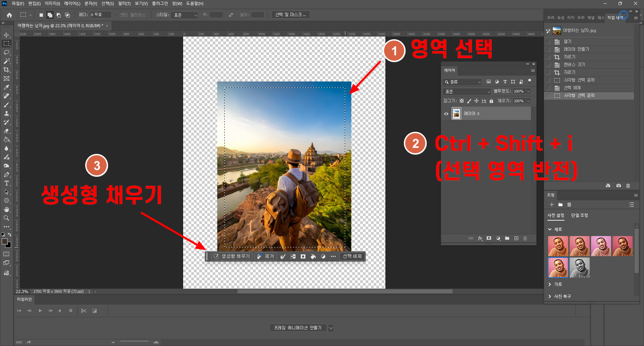The image size is (644, 346).
Task: Select the grayscale portrait preset thumbnail
Action: (x=579, y=268)
